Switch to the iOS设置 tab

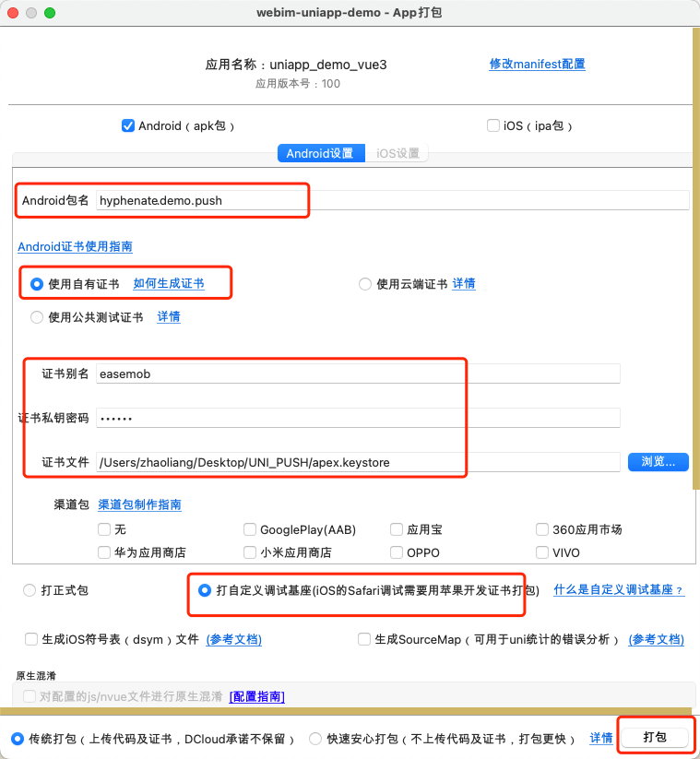pos(397,154)
